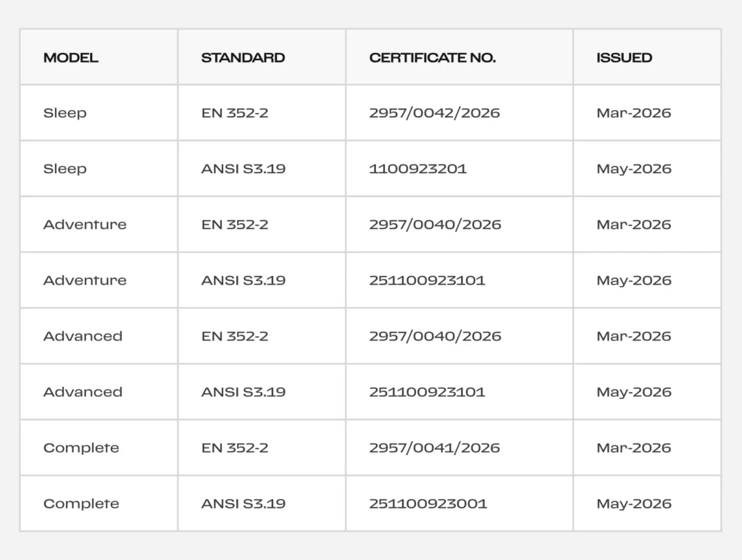The image size is (742, 560).
Task: Click May-2026 issued date for Sleep
Action: pos(633,170)
